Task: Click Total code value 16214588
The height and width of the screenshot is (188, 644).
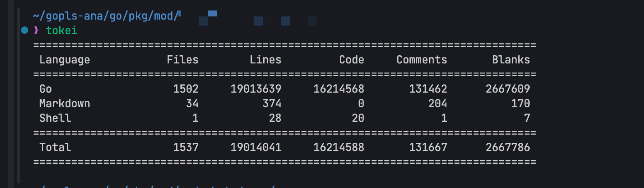Action: [339, 147]
